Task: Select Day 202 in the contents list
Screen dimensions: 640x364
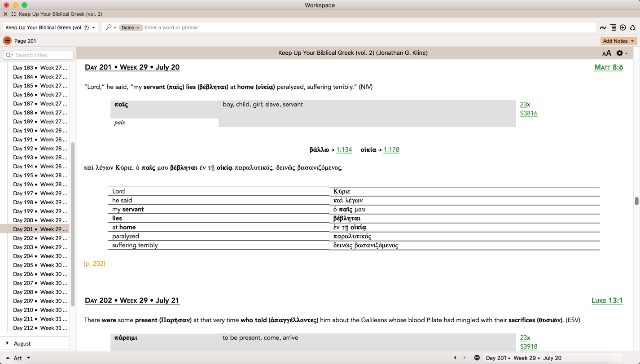Action: pos(40,238)
